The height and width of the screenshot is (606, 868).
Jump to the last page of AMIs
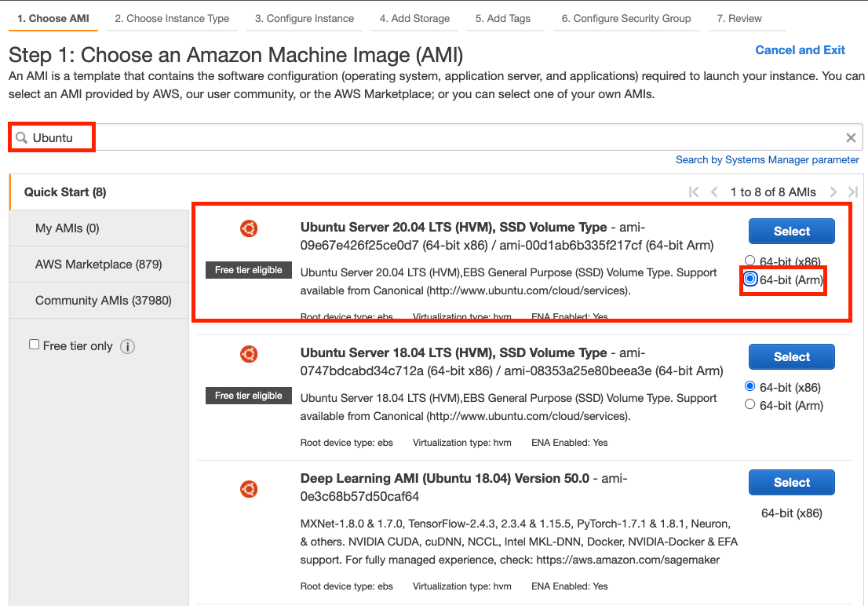coord(852,192)
